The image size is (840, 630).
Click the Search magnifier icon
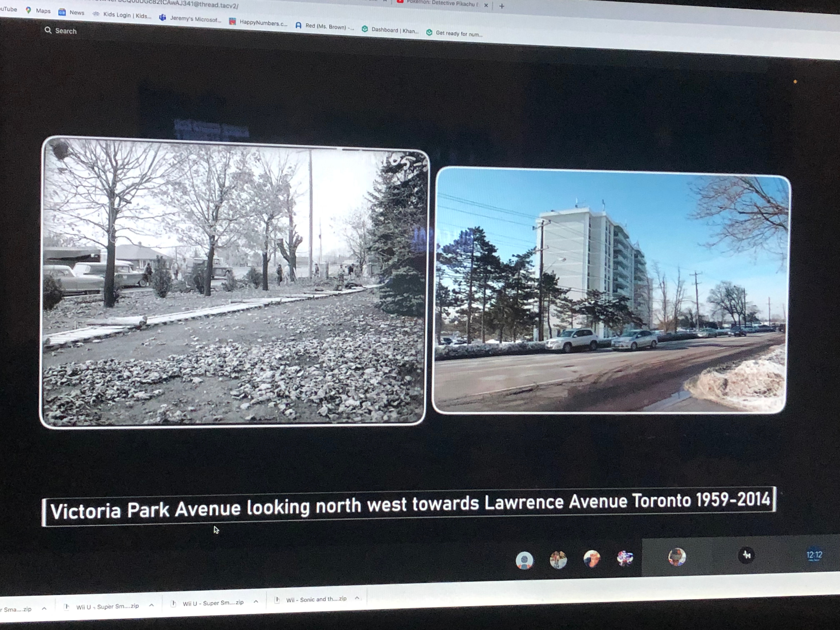click(x=48, y=30)
